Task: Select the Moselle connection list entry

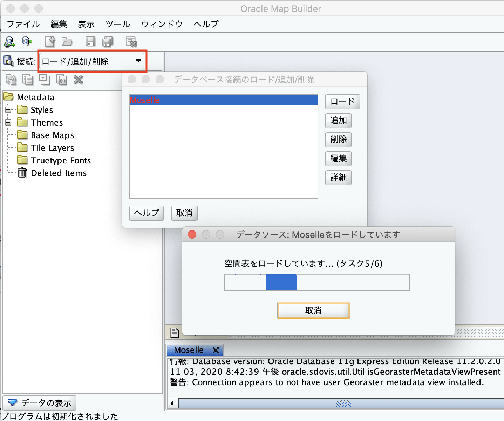Action: (224, 100)
